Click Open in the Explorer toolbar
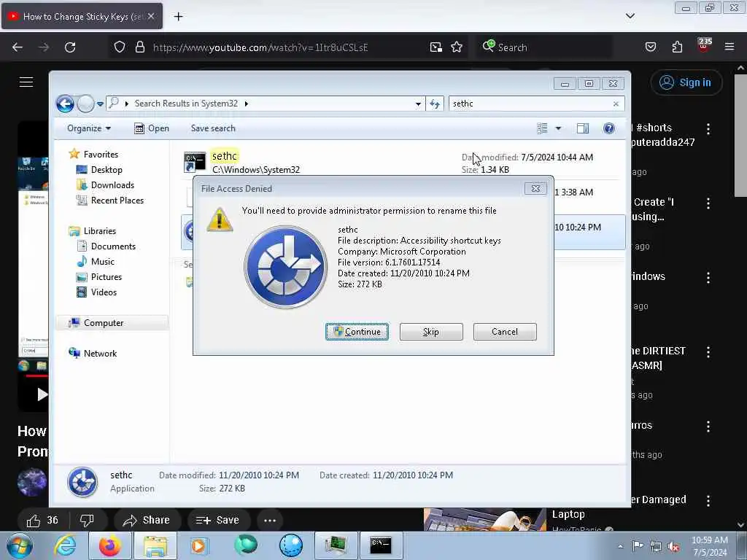Image resolution: width=747 pixels, height=560 pixels. (x=152, y=128)
